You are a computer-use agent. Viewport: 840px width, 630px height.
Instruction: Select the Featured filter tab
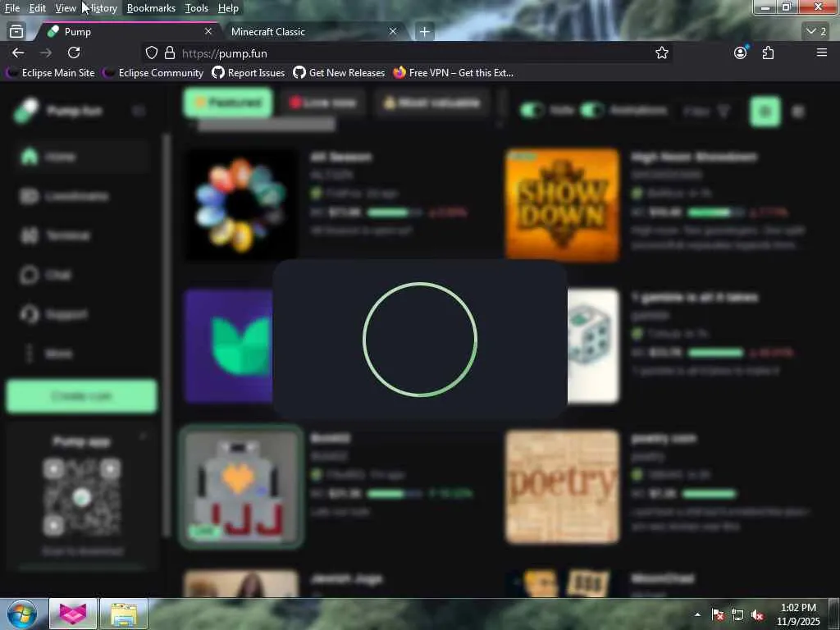click(x=228, y=103)
